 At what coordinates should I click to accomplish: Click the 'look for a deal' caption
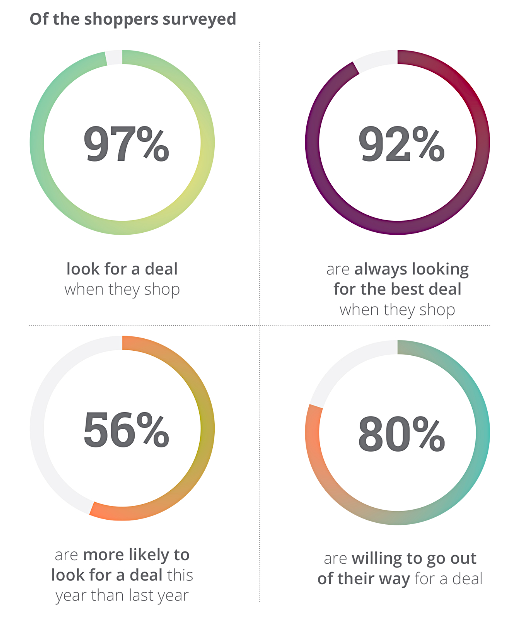(122, 269)
